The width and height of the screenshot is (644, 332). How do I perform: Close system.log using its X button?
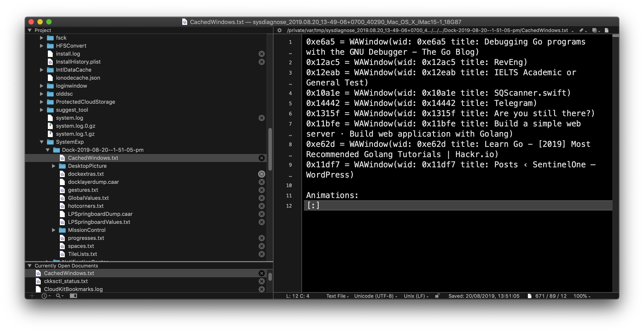pyautogui.click(x=261, y=118)
